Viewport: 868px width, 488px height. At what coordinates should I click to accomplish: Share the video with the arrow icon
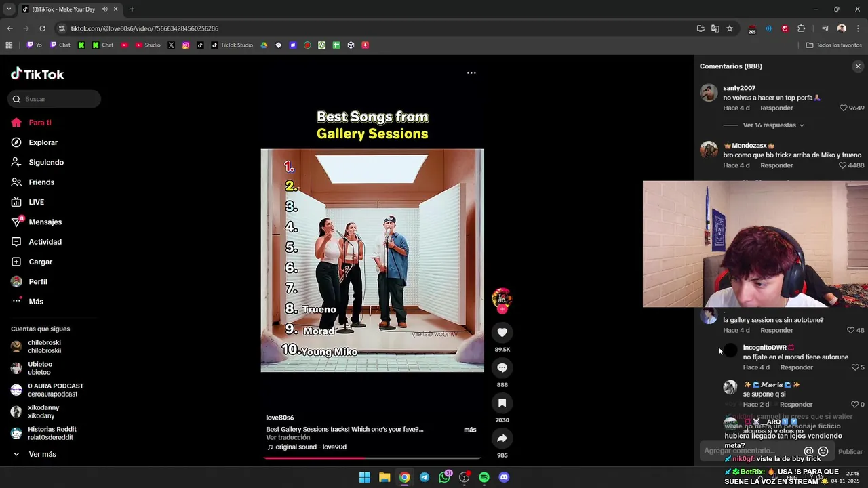502,438
